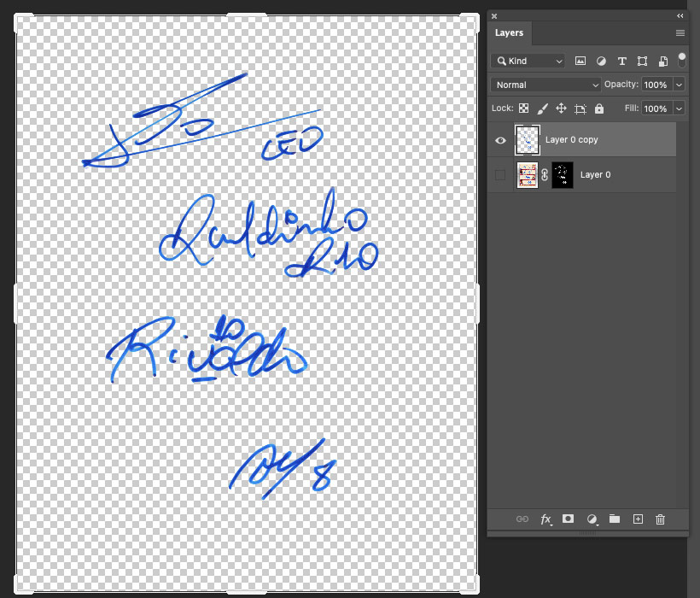Filter for smart objects icon

tap(663, 62)
